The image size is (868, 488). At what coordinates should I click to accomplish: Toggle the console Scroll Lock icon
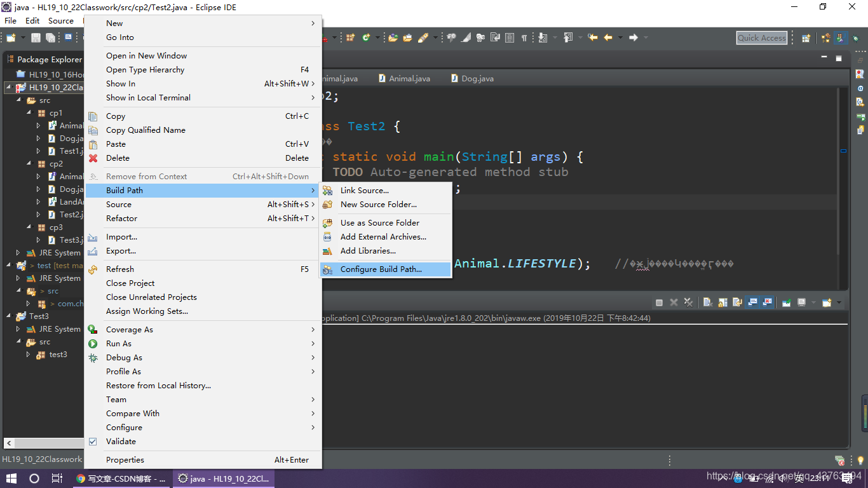pyautogui.click(x=722, y=302)
